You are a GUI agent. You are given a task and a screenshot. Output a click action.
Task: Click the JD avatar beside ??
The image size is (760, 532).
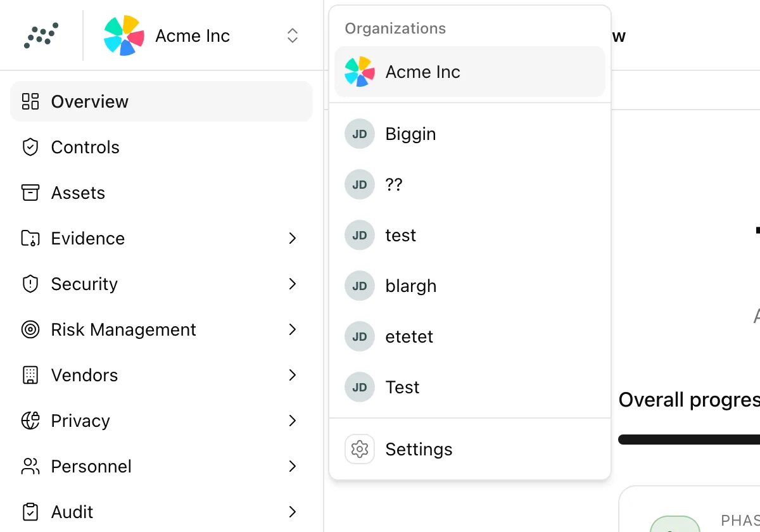tap(360, 184)
